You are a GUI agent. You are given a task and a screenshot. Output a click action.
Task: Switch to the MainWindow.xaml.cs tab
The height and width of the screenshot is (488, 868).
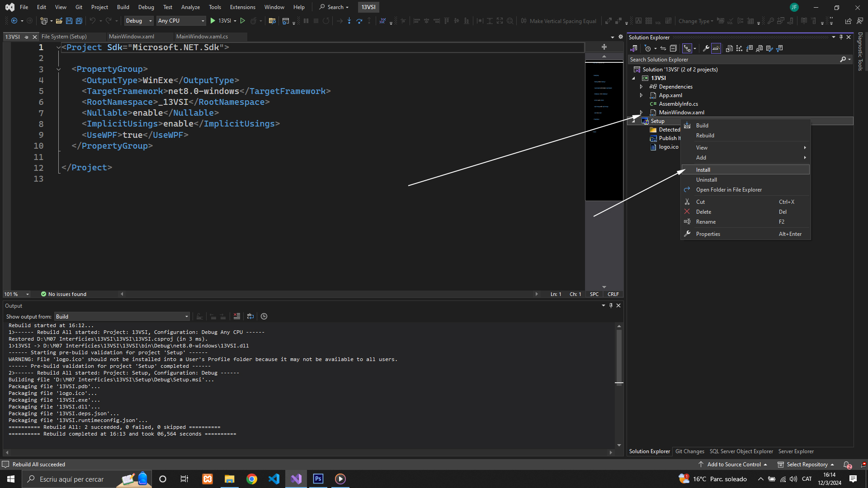pyautogui.click(x=202, y=37)
